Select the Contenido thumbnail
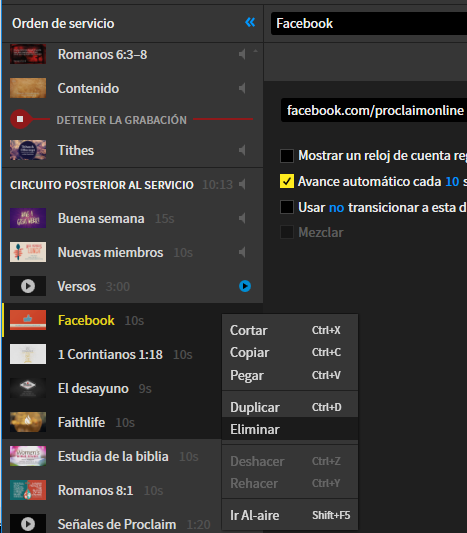 [28, 88]
